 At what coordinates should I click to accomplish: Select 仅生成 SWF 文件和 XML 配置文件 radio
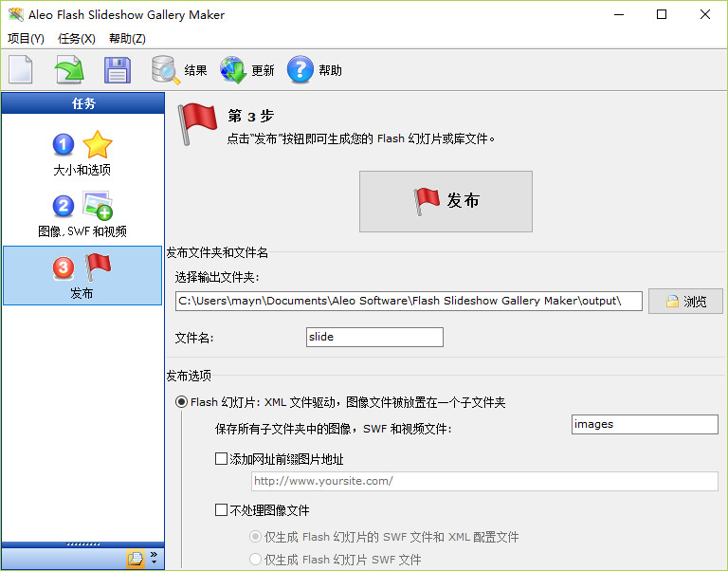click(x=255, y=537)
